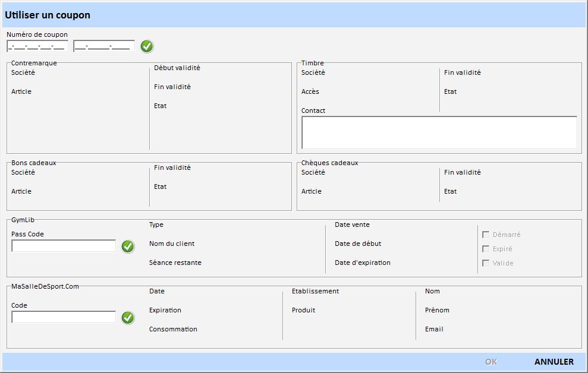Validate the MaSalleDeSport.Com code checkmark

pos(128,318)
